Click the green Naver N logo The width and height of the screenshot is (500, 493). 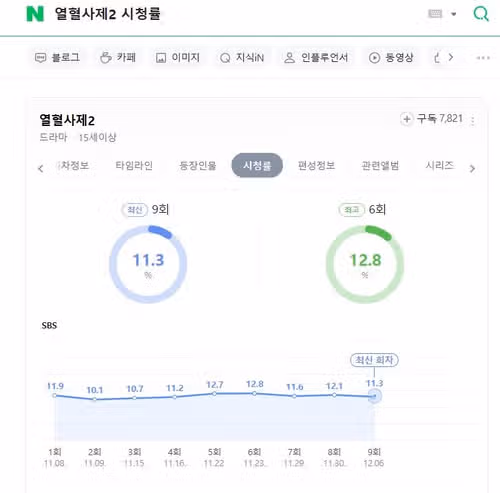click(x=35, y=14)
